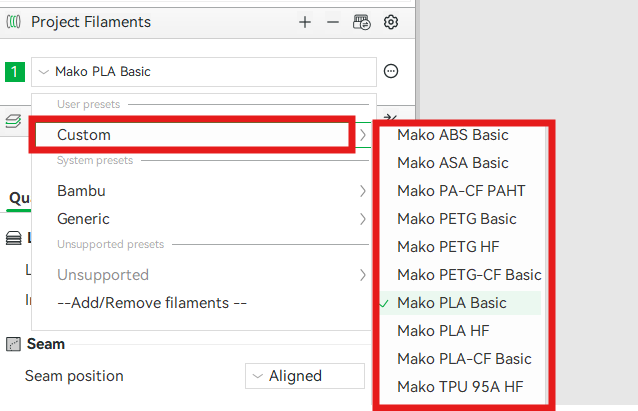Select Mako PETG HF preset
The height and width of the screenshot is (411, 638).
tap(448, 247)
